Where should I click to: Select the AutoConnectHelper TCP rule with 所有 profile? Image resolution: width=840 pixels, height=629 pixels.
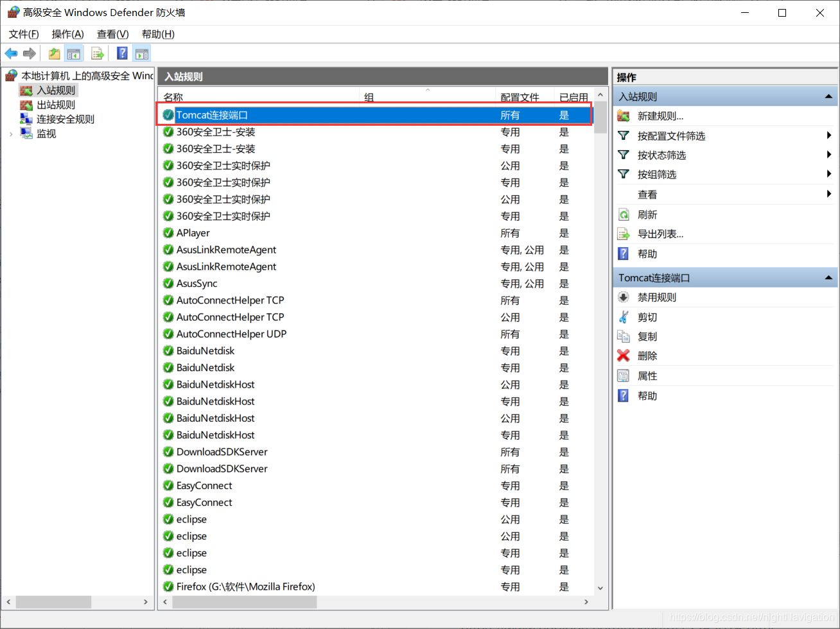point(375,300)
